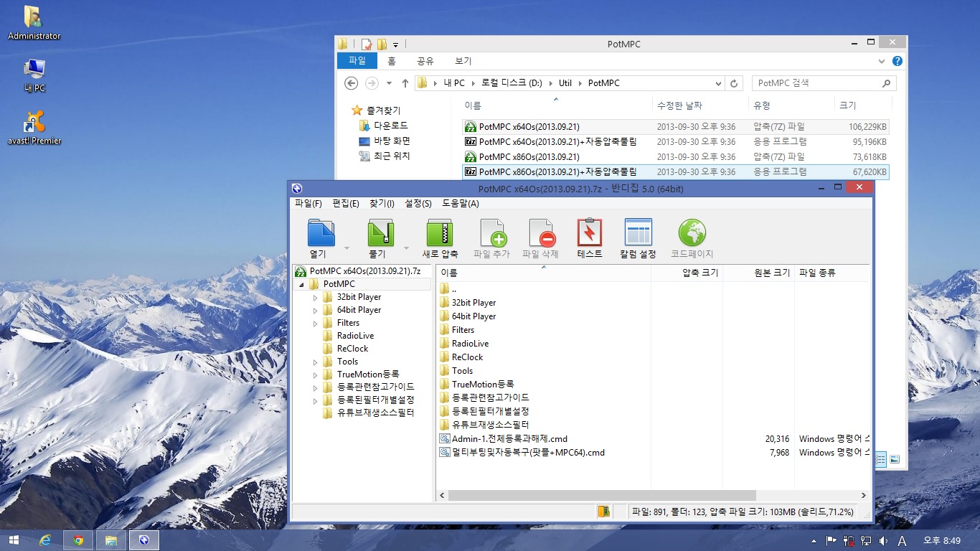
Task: Open the 설정(S) menu
Action: pos(418,204)
